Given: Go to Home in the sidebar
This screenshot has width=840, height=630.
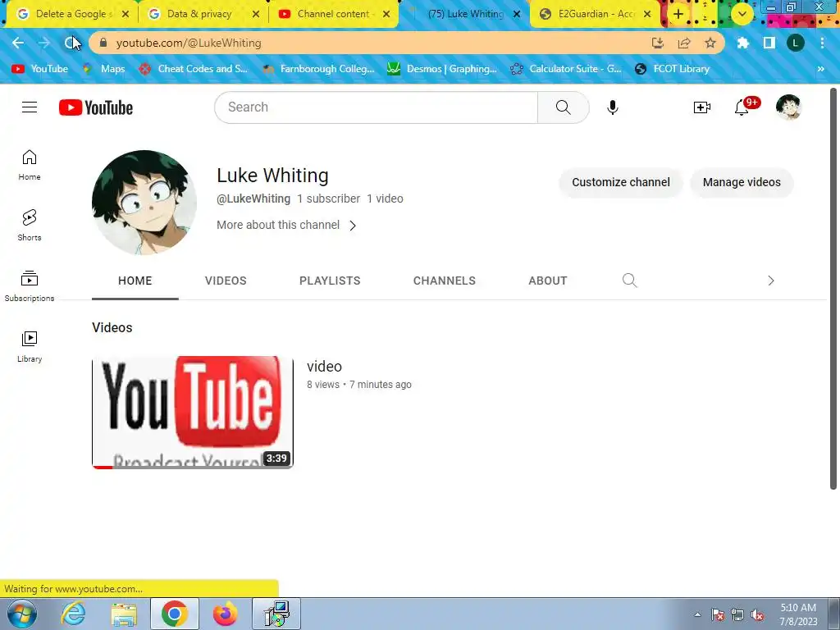Looking at the screenshot, I should pyautogui.click(x=30, y=165).
